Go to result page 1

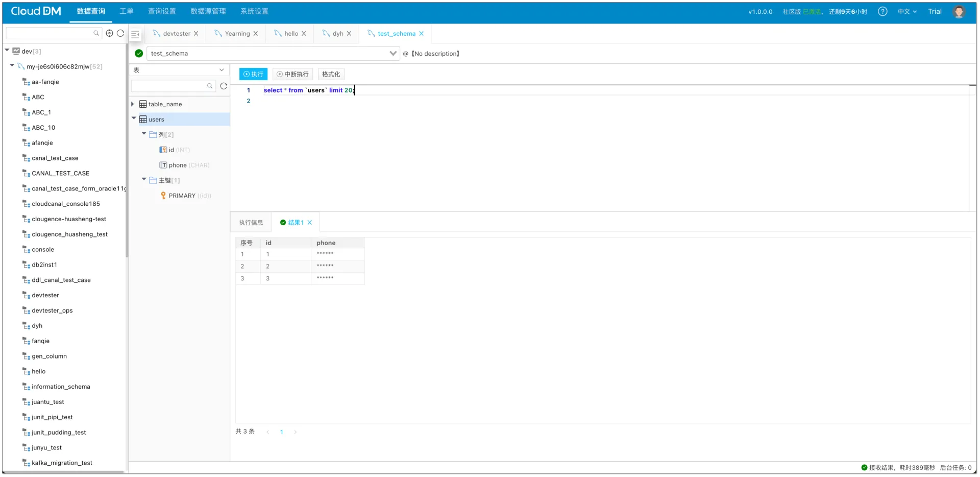pyautogui.click(x=281, y=432)
